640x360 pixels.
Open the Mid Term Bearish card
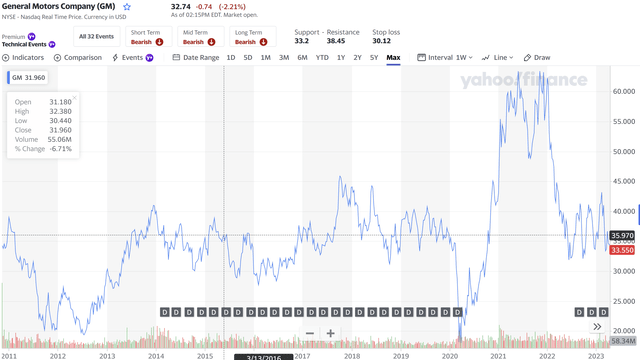click(x=200, y=36)
